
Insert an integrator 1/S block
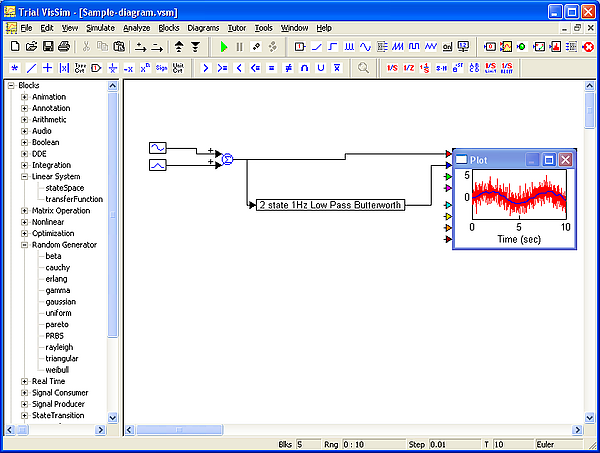[392, 68]
